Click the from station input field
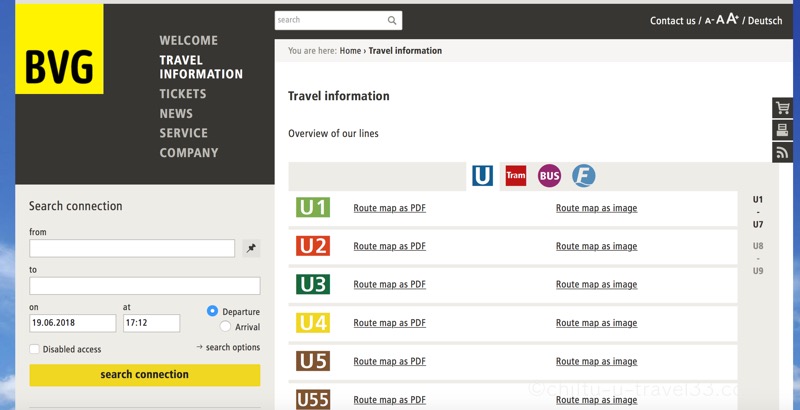The width and height of the screenshot is (800, 410). (132, 248)
